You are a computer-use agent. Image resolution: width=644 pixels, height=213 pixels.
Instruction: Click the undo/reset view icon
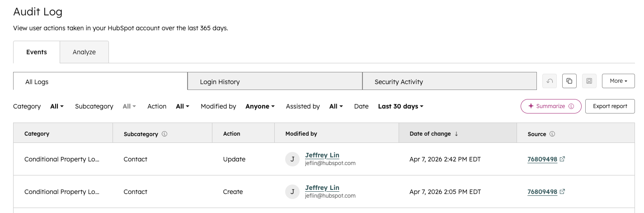(550, 81)
